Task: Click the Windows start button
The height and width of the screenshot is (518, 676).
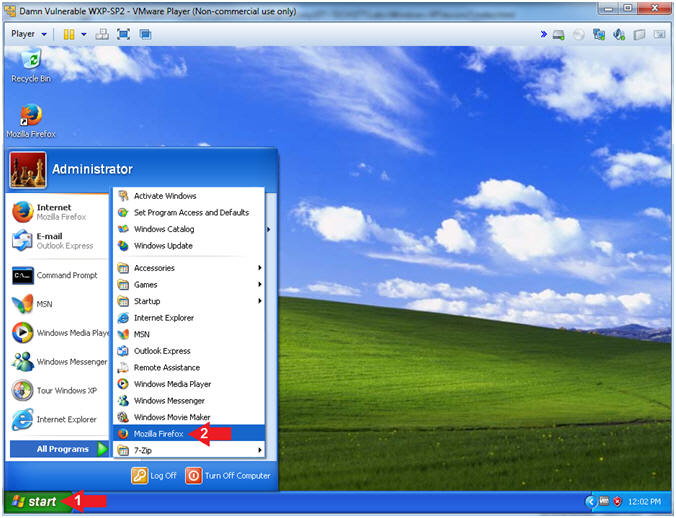Action: pyautogui.click(x=38, y=502)
